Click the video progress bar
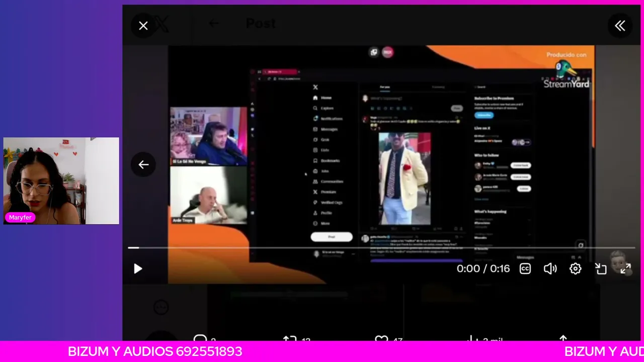Image resolution: width=644 pixels, height=362 pixels. tap(381, 248)
